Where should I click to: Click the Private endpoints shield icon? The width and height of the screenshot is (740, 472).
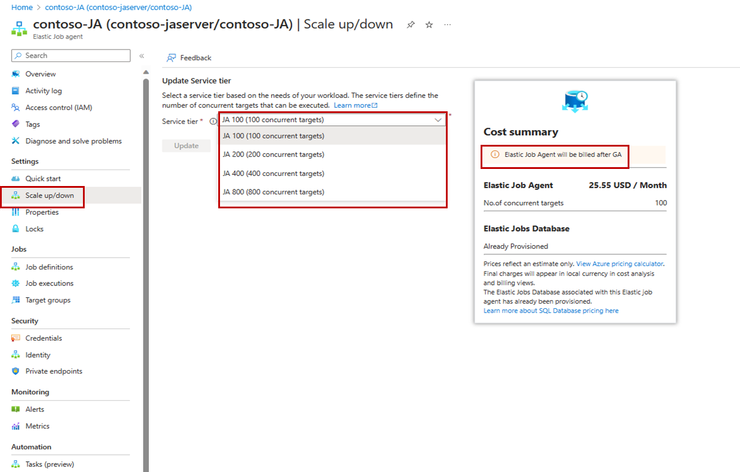coord(16,371)
